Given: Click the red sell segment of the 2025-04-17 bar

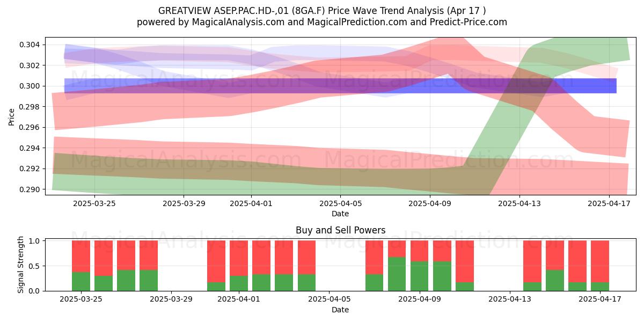Looking at the screenshot, I should [600, 261].
